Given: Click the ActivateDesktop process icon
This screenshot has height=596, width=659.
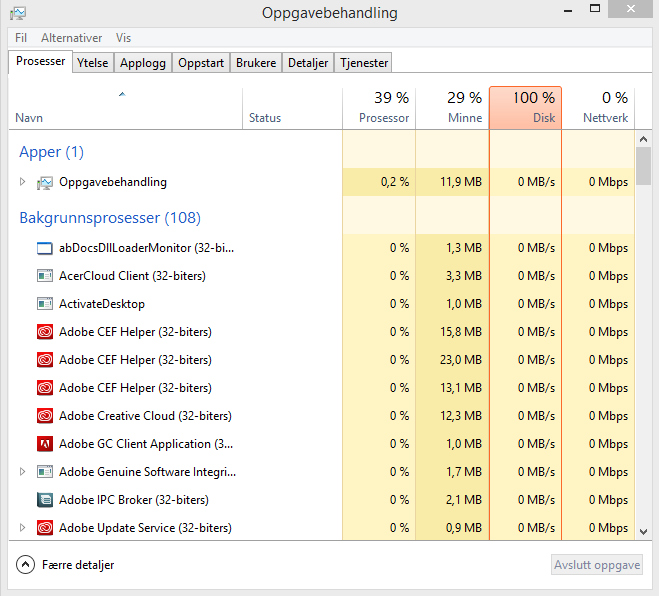Looking at the screenshot, I should click(45, 304).
